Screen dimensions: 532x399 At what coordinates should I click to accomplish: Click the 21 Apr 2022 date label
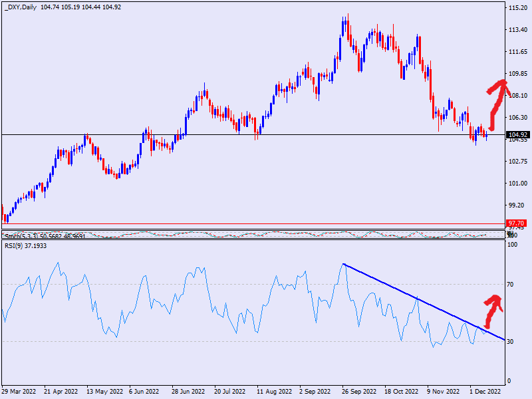pyautogui.click(x=61, y=391)
